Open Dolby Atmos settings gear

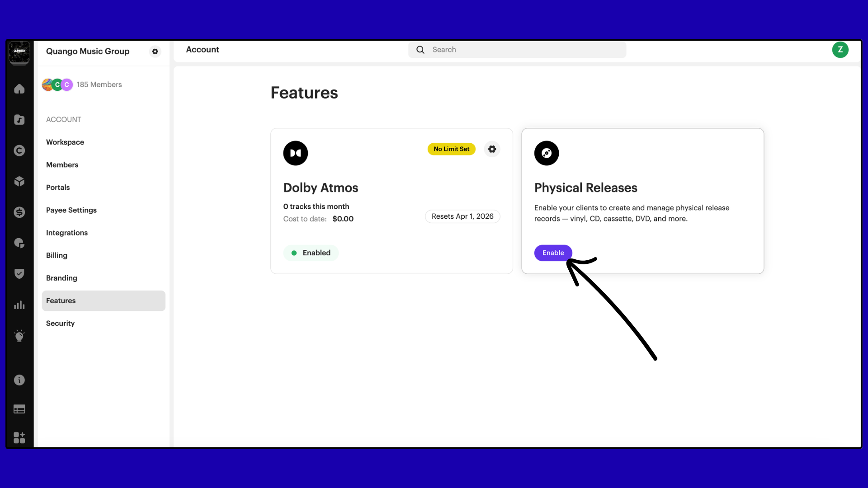pos(492,149)
